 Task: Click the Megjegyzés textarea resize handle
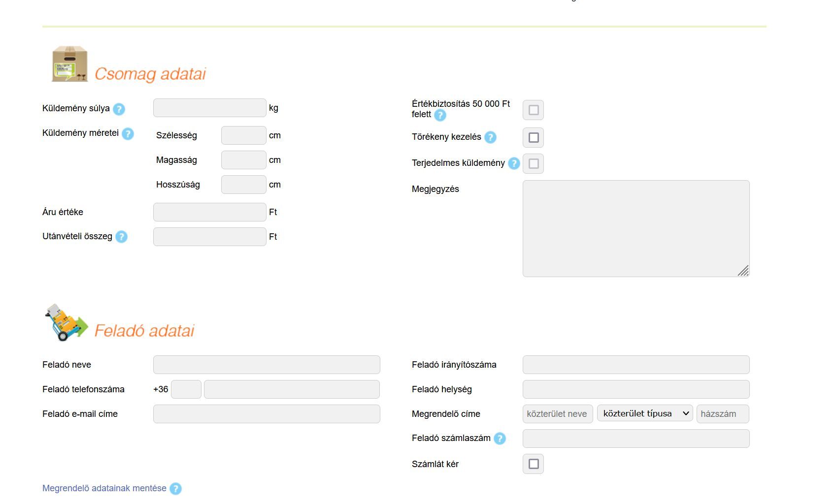743,271
